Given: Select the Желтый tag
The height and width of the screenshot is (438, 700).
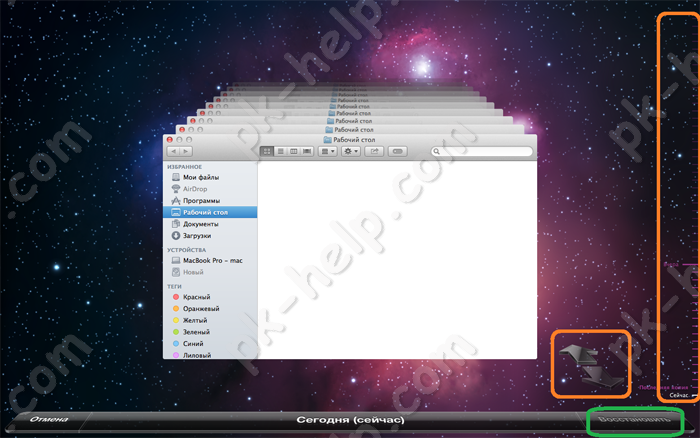Looking at the screenshot, I should click(210, 320).
